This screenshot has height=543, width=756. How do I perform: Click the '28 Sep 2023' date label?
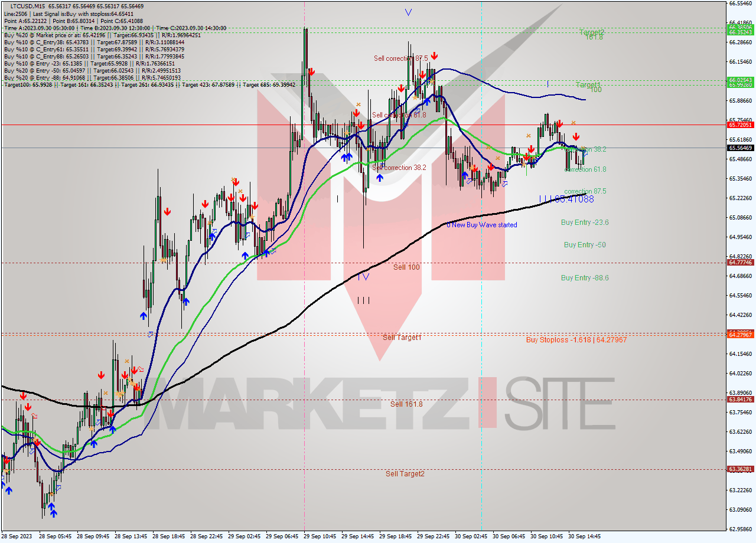16,537
